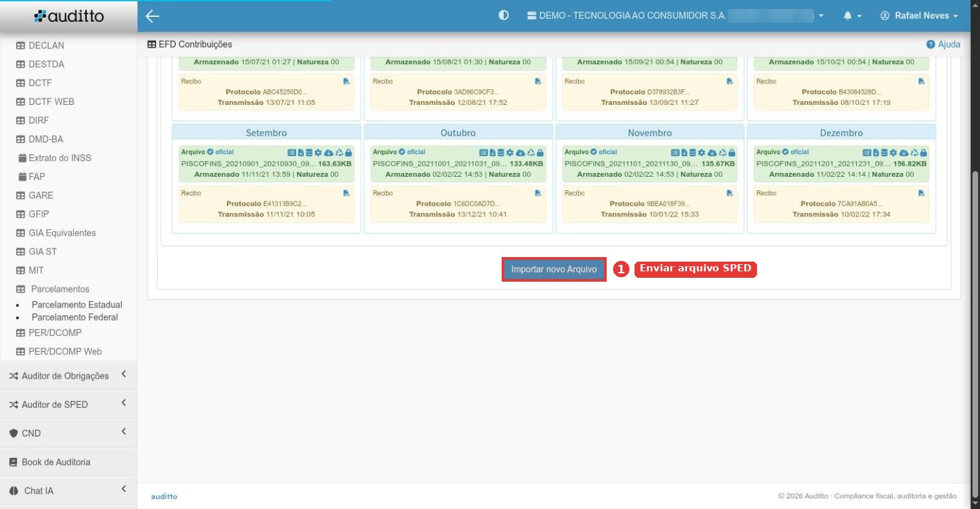Download the Outubro file via the cloud icon

520,152
